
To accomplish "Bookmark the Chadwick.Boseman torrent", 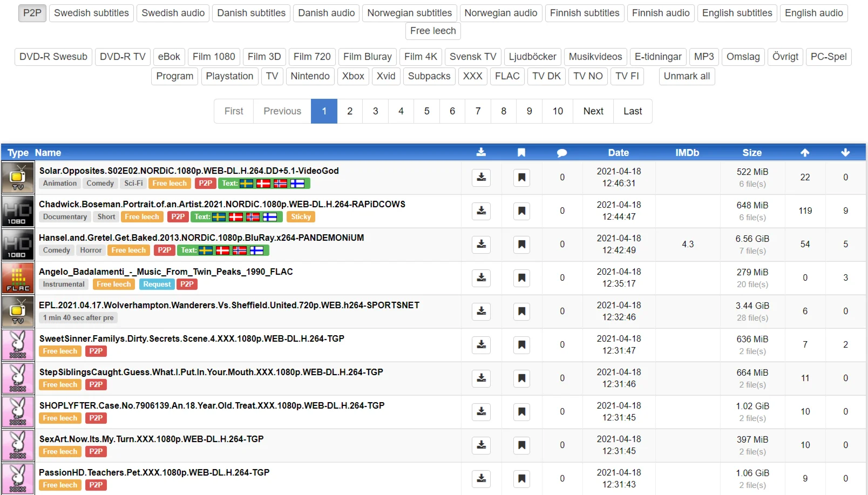I will [521, 211].
